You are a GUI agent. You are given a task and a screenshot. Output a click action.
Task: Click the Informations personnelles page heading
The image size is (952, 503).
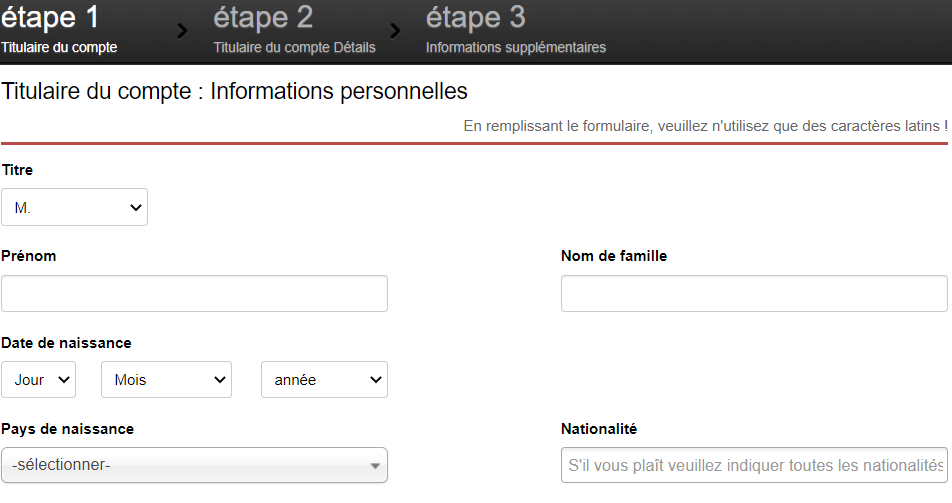(235, 92)
